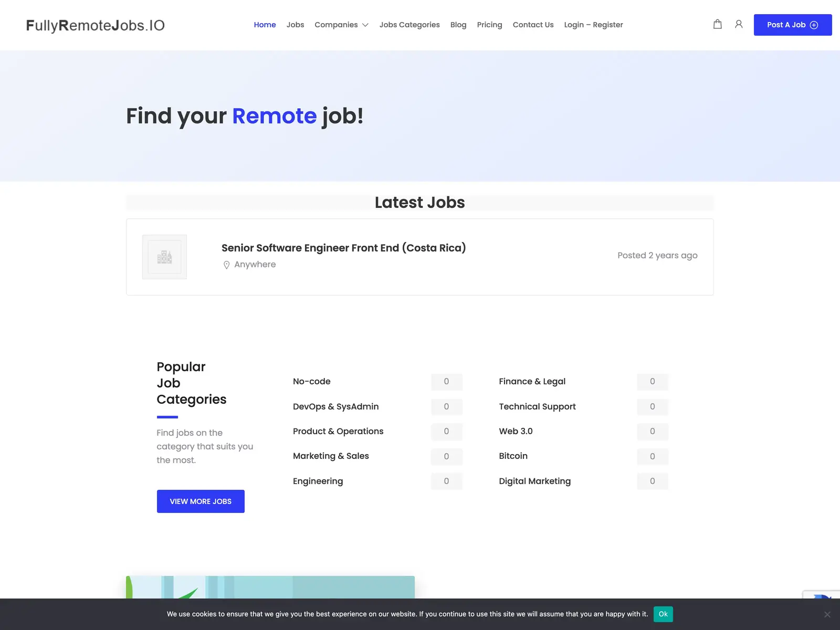The width and height of the screenshot is (840, 630).
Task: Open the Technical Support category
Action: tap(537, 406)
